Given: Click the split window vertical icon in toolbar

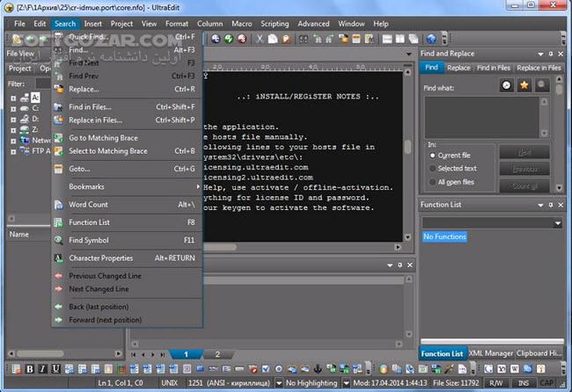Looking at the screenshot, I should click(400, 39).
